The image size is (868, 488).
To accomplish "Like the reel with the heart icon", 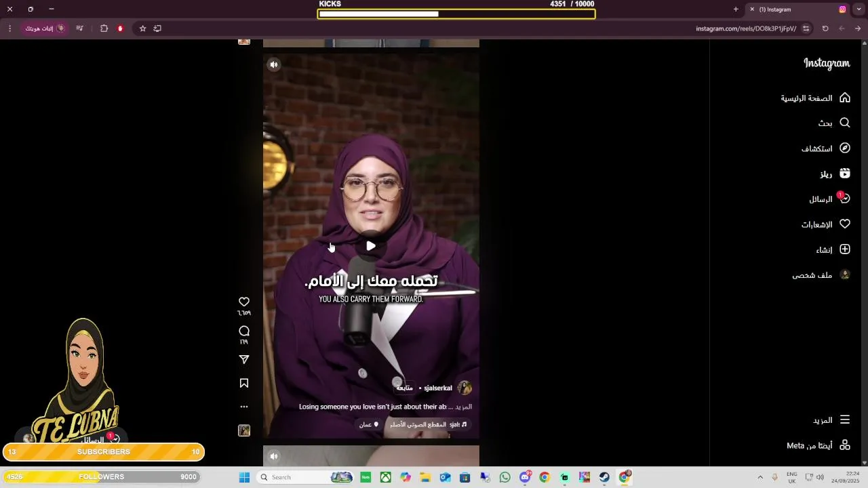I will tap(244, 302).
